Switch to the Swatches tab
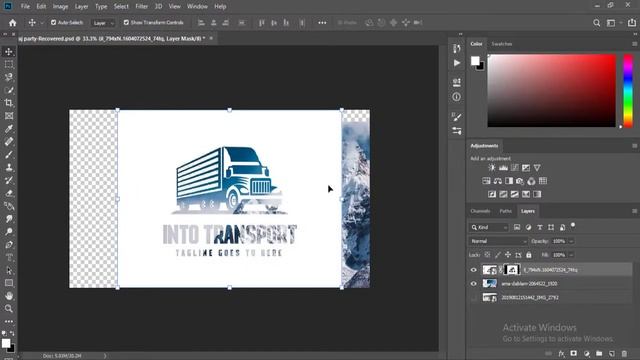 tap(502, 44)
